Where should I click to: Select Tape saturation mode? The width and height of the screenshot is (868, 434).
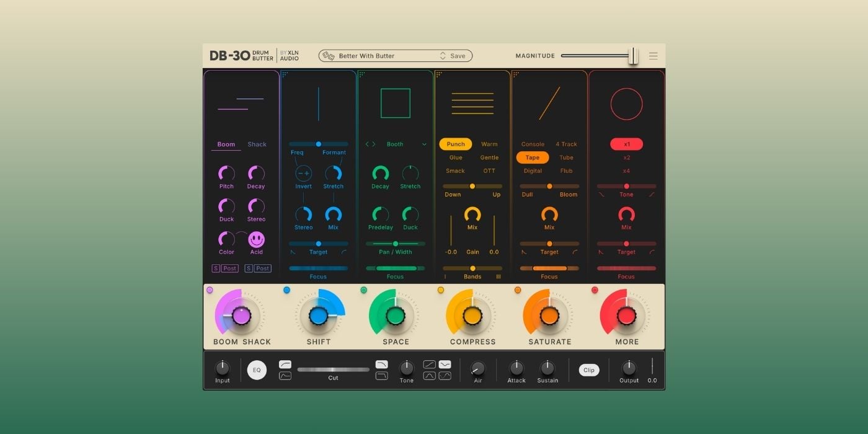pyautogui.click(x=532, y=157)
